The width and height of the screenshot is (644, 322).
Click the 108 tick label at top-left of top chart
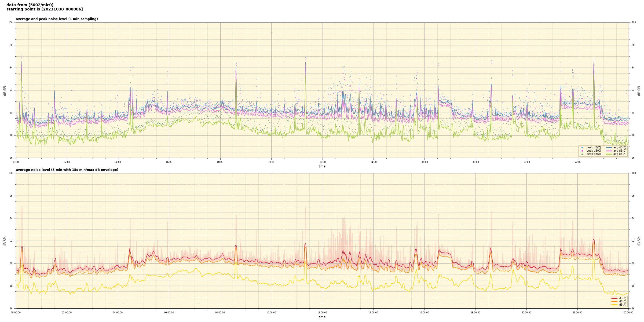11,23
